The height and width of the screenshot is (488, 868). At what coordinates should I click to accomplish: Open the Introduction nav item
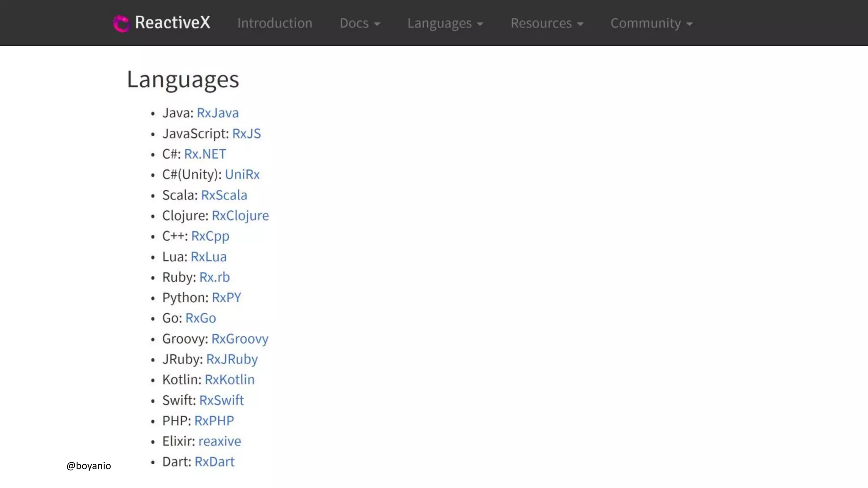pyautogui.click(x=275, y=23)
